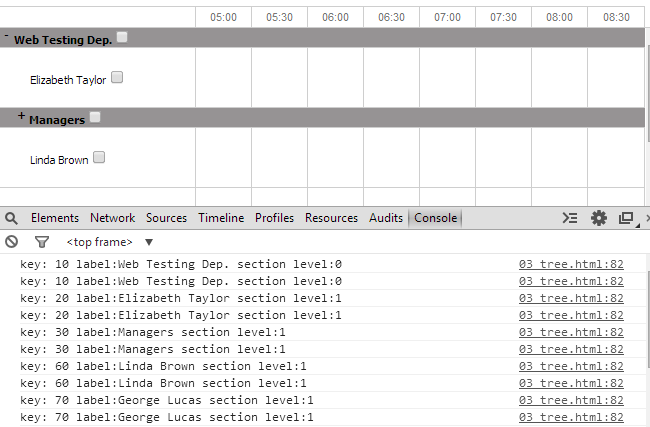Go to the Sources tab
The height and width of the screenshot is (427, 650).
166,218
